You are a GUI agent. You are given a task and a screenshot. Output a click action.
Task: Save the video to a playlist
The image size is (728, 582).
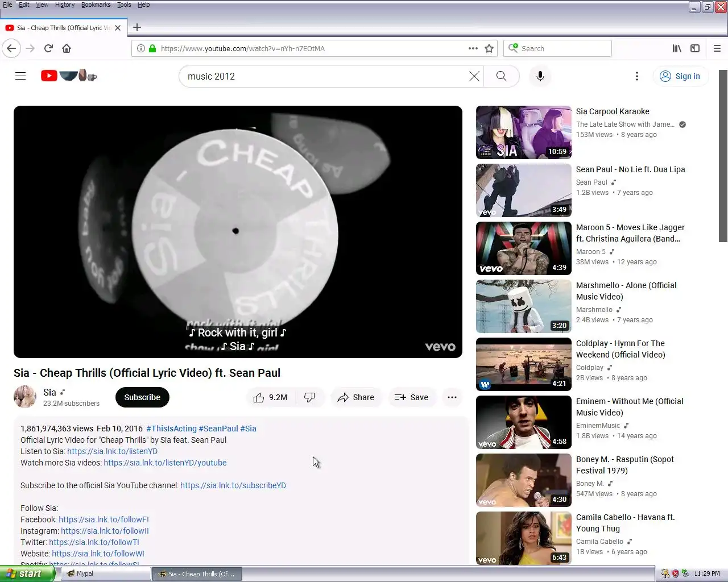[412, 397]
